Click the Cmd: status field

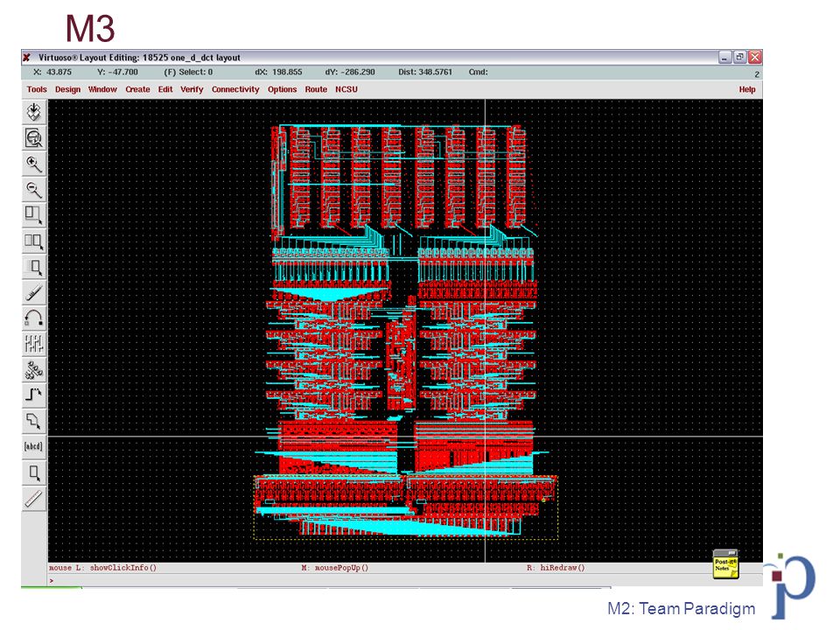(x=479, y=72)
